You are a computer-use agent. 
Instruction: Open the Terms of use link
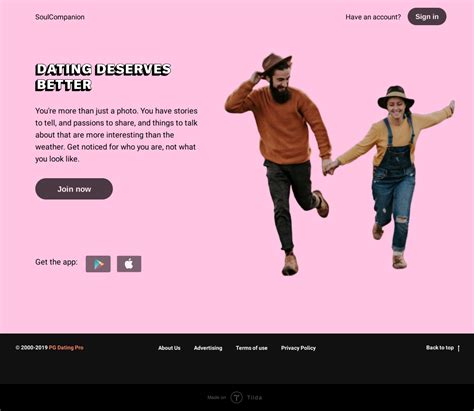(x=251, y=348)
